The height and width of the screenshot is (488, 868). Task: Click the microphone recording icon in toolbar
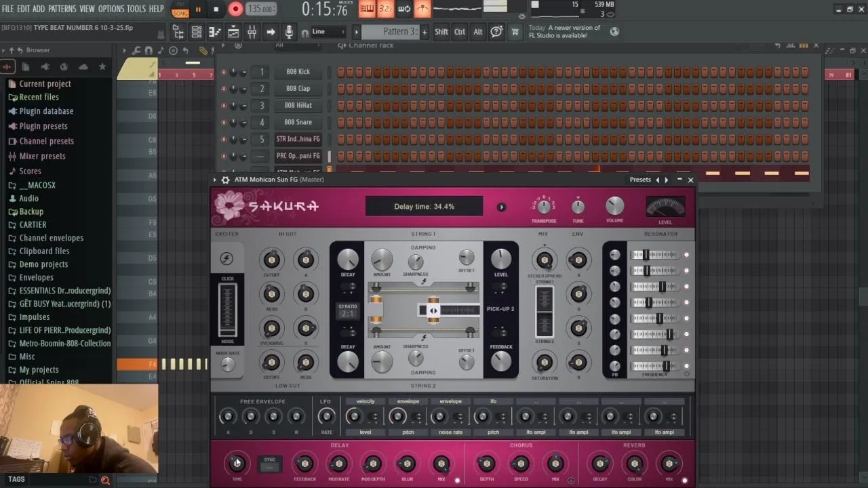(289, 32)
